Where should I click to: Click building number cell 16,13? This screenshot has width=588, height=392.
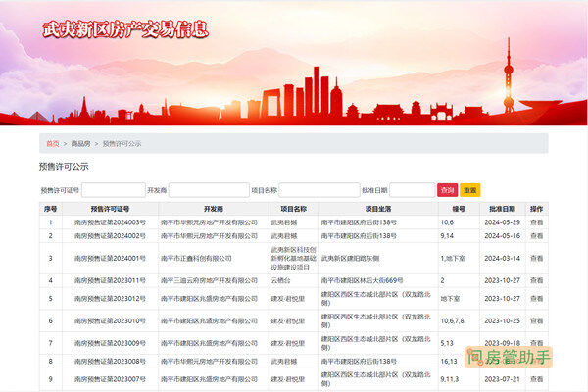(449, 362)
